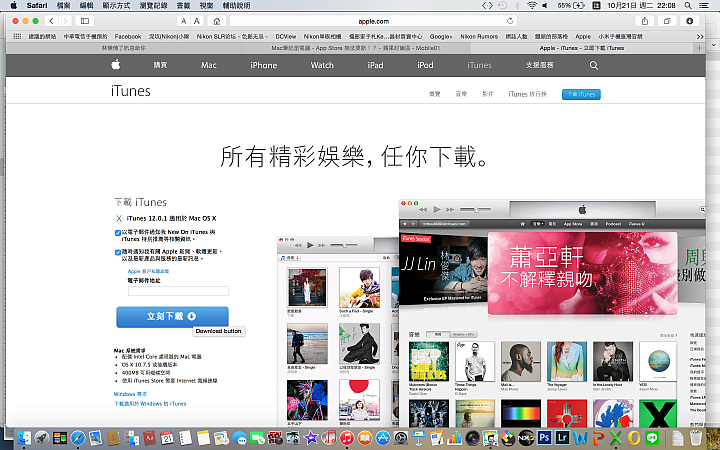Click the battery 55% indicator
Viewport: 720px width, 450px height.
[571, 6]
